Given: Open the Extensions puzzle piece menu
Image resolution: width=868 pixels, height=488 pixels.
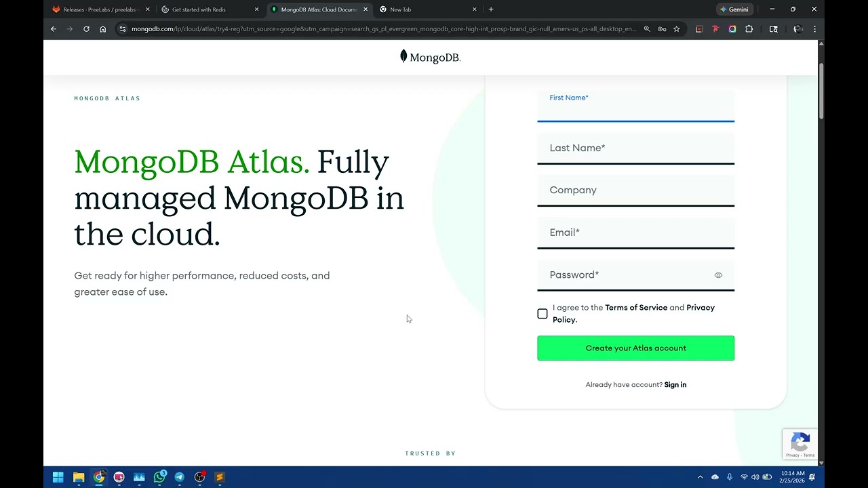Looking at the screenshot, I should point(749,29).
